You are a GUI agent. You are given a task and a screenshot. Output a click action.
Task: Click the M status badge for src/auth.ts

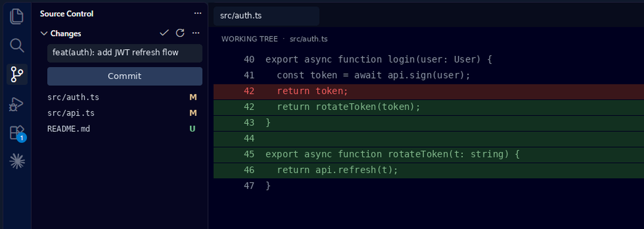pos(193,97)
